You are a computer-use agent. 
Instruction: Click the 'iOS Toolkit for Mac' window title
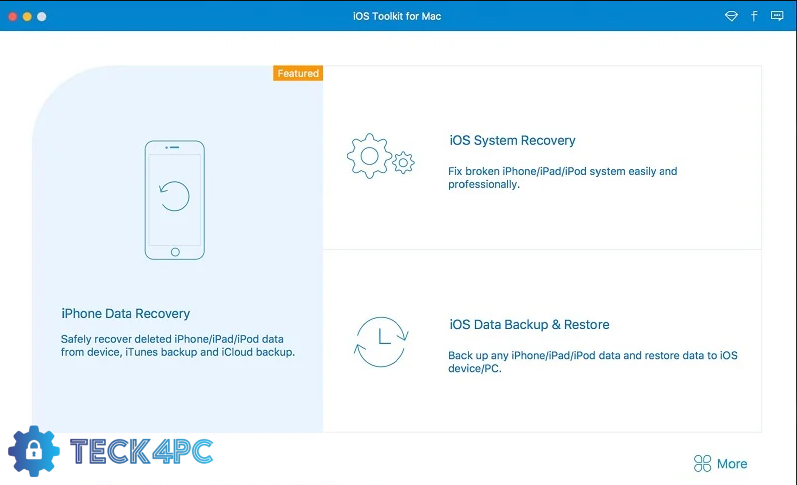[397, 16]
